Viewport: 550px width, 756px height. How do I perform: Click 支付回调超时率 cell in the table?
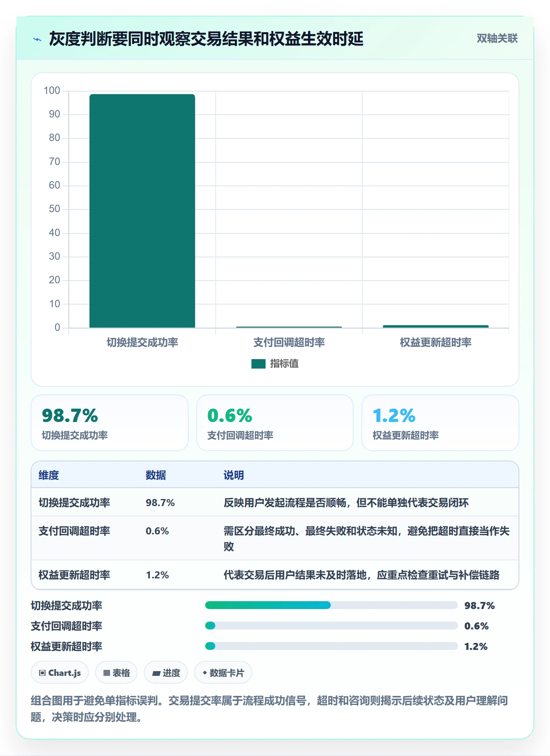pos(74,531)
